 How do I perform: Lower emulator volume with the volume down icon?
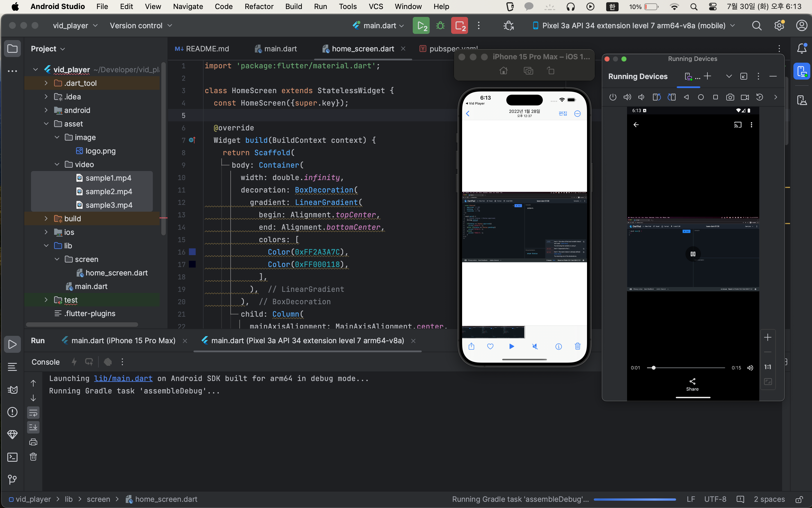click(x=641, y=97)
